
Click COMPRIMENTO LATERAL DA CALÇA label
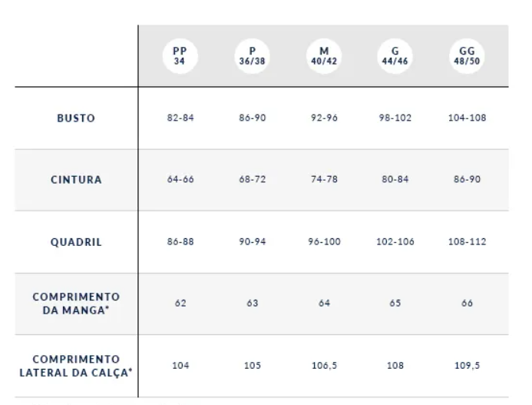point(76,365)
